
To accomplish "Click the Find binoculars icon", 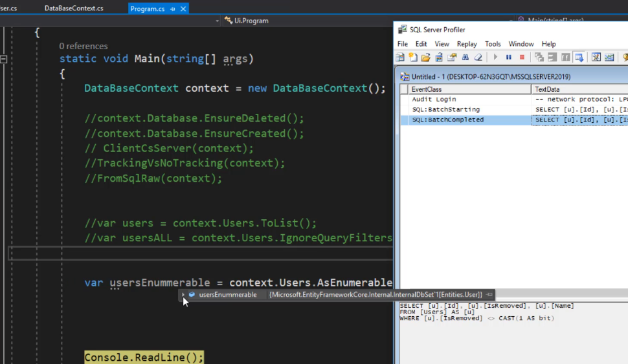I will [465, 57].
